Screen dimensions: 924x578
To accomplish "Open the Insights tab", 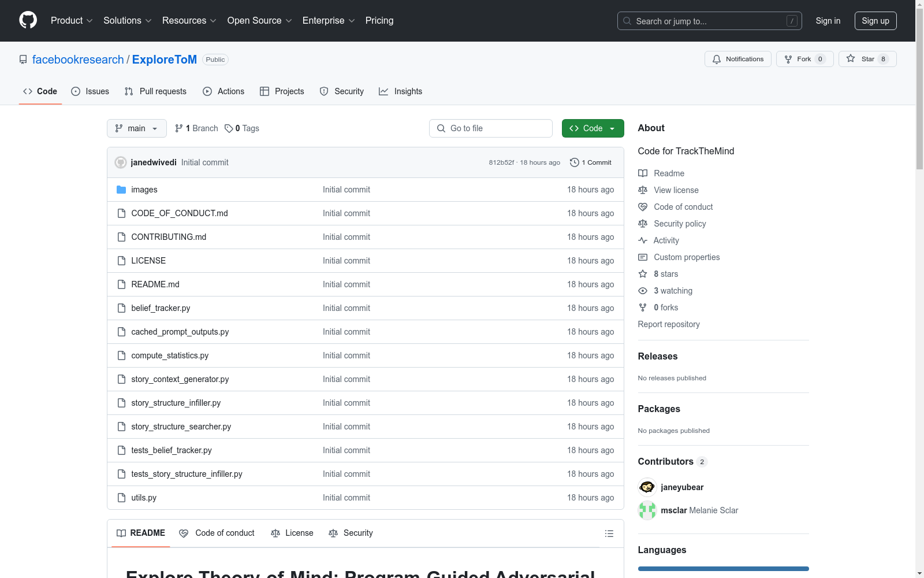I will click(401, 91).
